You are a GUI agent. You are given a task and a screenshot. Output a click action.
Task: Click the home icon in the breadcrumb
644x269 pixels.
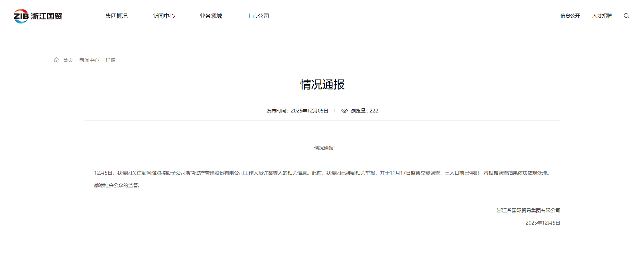click(x=56, y=60)
